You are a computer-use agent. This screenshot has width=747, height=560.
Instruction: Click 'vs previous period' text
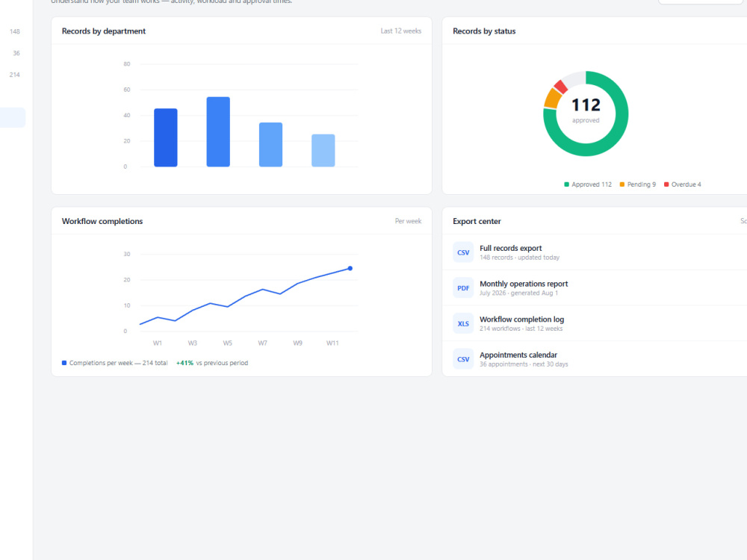[222, 363]
